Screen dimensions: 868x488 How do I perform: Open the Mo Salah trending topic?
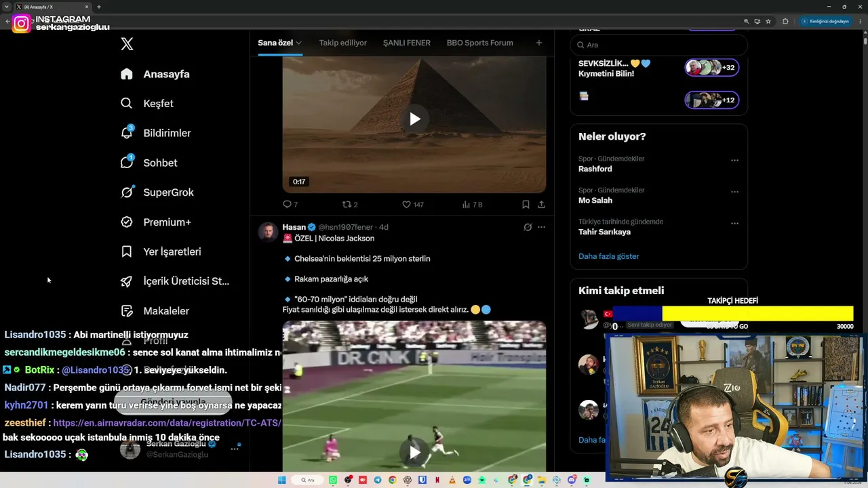coord(595,201)
